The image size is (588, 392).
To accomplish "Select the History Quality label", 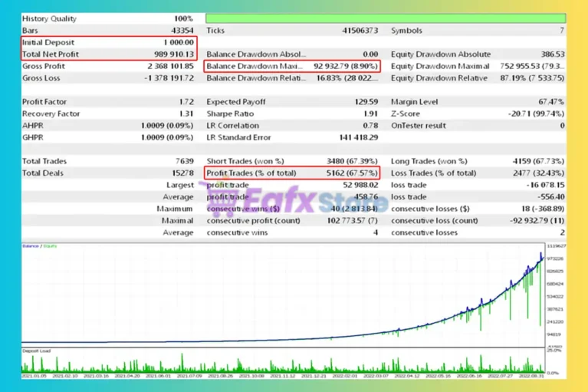I will 49,18.
